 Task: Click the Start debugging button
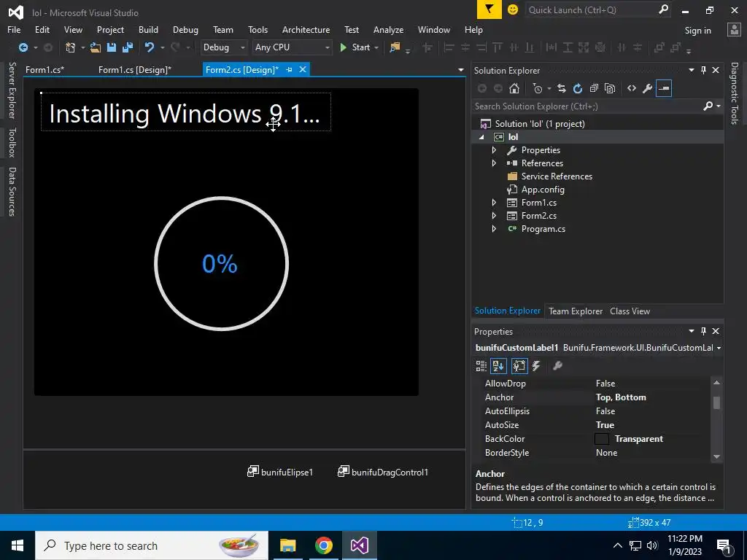click(355, 47)
